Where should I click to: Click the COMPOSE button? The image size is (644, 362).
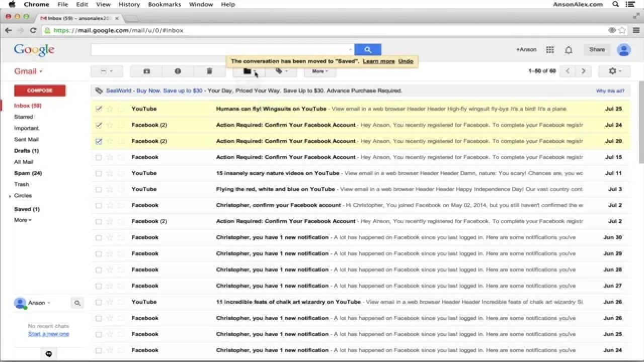click(x=40, y=90)
